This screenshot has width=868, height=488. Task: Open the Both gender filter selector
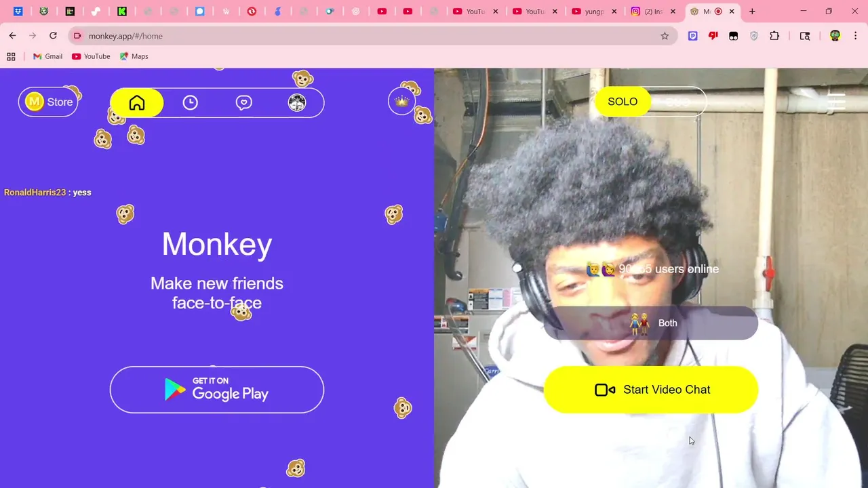pyautogui.click(x=651, y=323)
